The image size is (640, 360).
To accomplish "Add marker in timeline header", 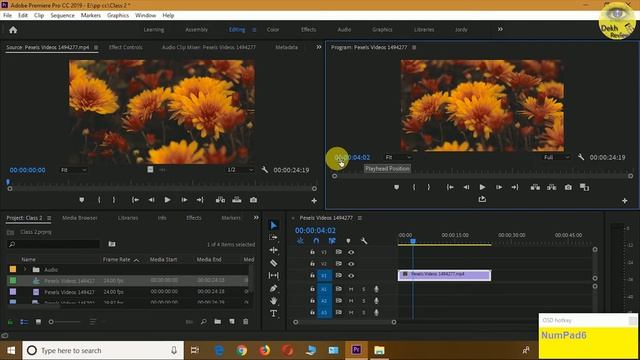I will click(x=348, y=241).
